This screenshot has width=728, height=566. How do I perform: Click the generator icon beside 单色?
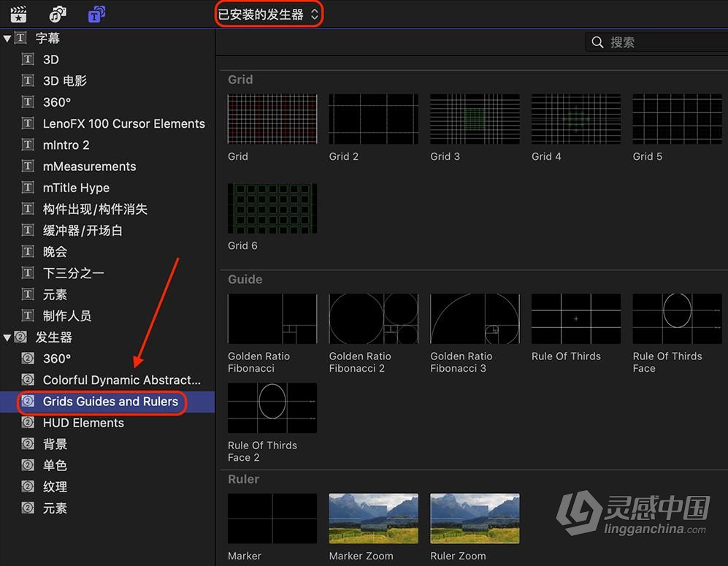(x=28, y=464)
